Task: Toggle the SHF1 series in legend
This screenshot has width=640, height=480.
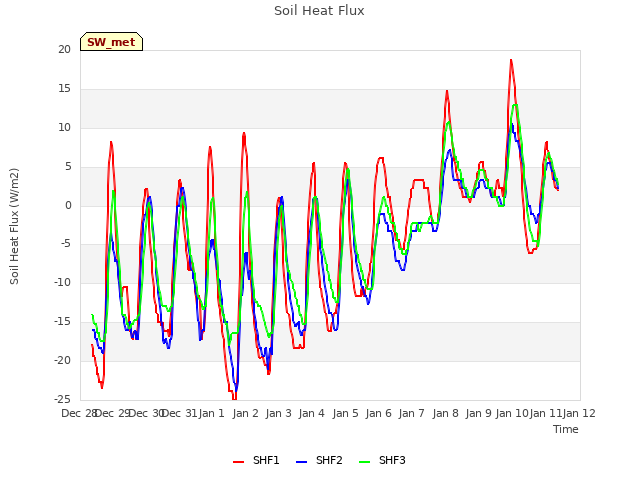Action: (x=256, y=460)
